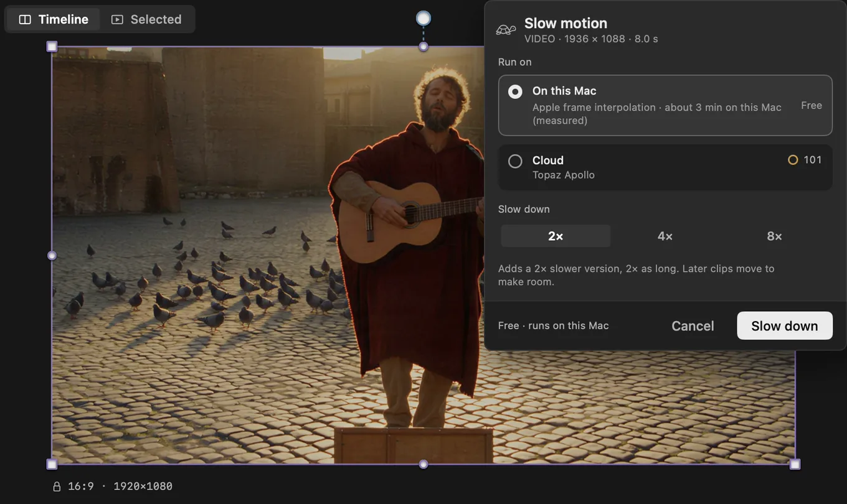
Task: Click the 16:9 · 1920×1080 size label
Action: click(120, 486)
